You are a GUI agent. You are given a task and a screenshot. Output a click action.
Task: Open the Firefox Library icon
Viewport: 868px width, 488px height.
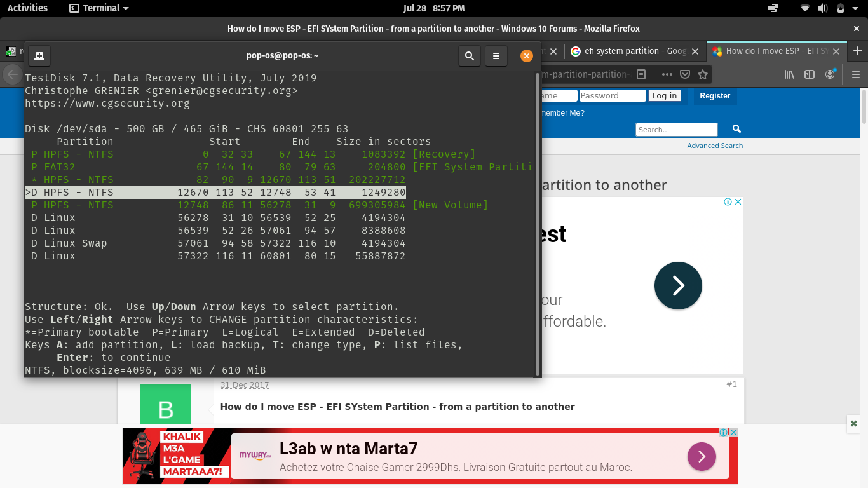789,74
